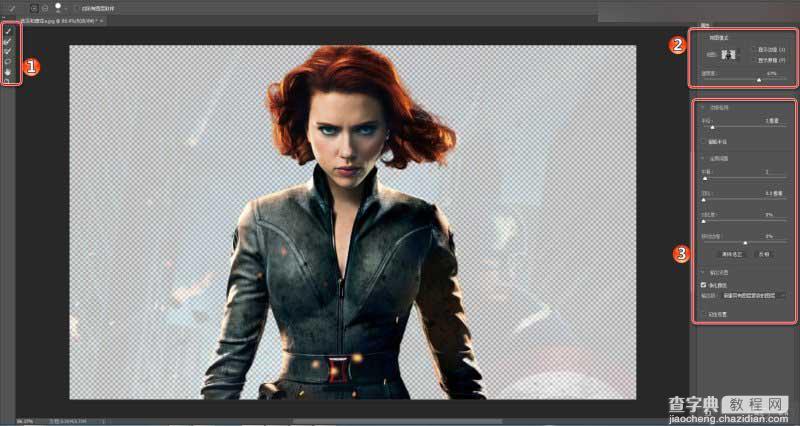This screenshot has width=800, height=426.
Task: Toggle the Show Original (P) checkbox
Action: [x=754, y=60]
